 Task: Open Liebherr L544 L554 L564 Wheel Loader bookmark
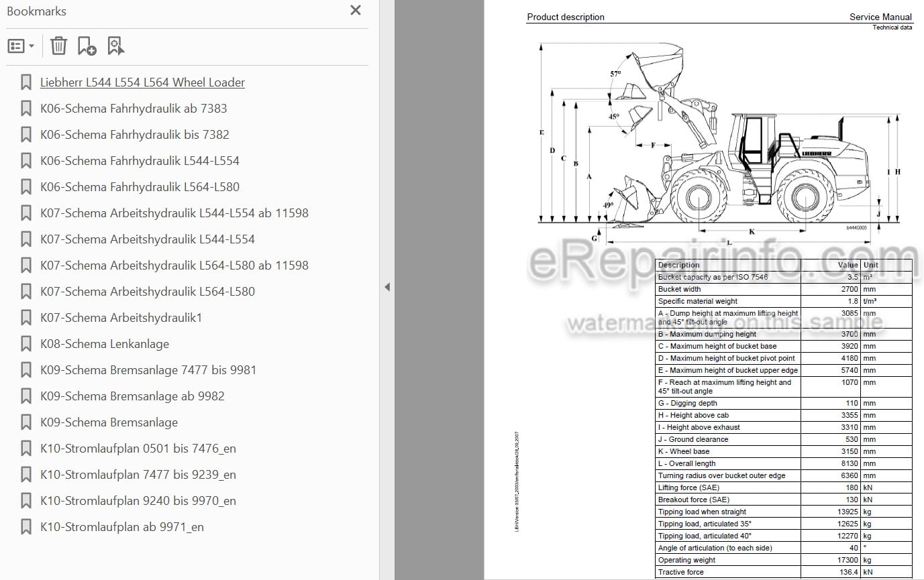142,82
